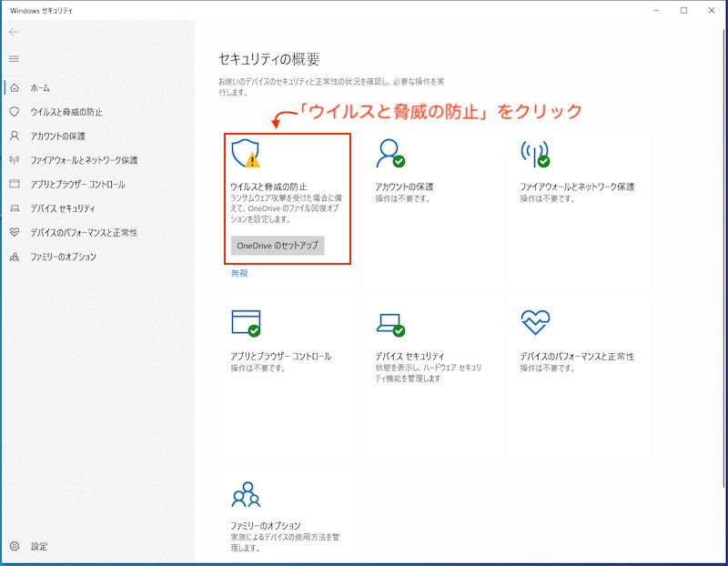Click the shield warning tile icon
The height and width of the screenshot is (566, 728).
[x=246, y=153]
